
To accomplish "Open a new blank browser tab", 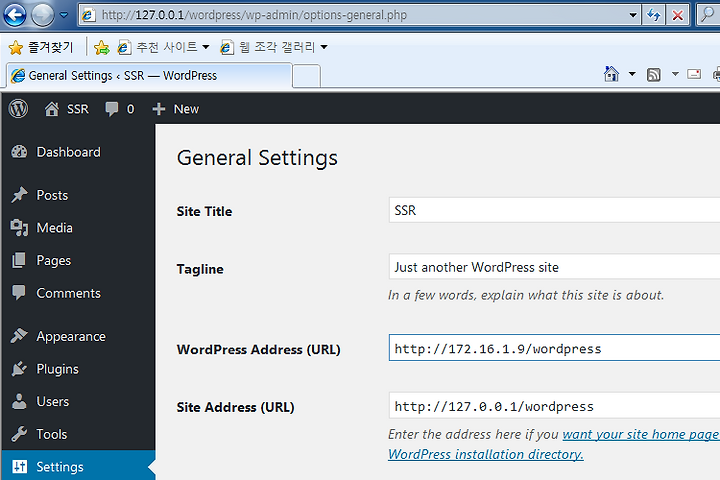I will (306, 76).
